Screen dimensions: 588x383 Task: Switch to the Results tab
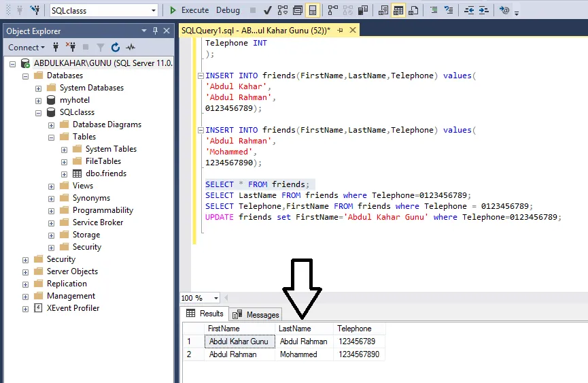[x=205, y=314]
